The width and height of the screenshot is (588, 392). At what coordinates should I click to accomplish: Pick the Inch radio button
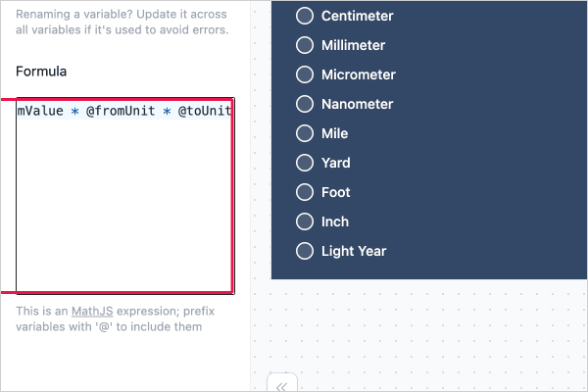click(x=305, y=221)
